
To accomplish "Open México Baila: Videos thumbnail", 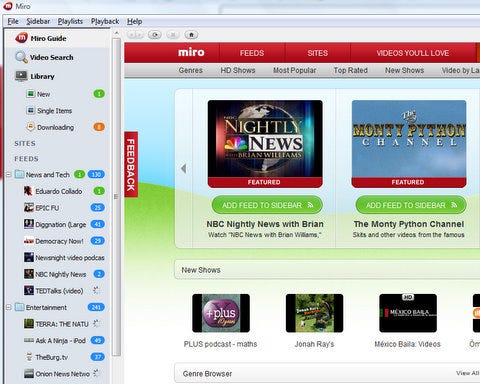I will coord(408,313).
